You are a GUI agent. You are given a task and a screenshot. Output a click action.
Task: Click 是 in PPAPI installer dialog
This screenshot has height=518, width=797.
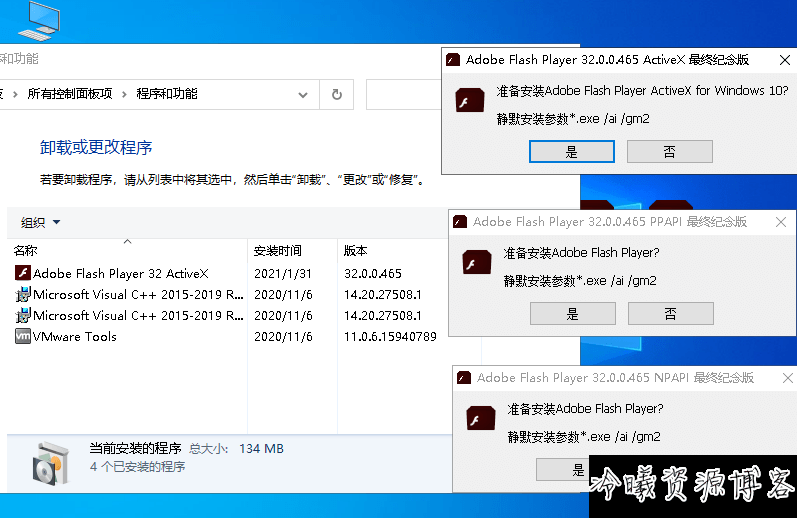click(573, 314)
